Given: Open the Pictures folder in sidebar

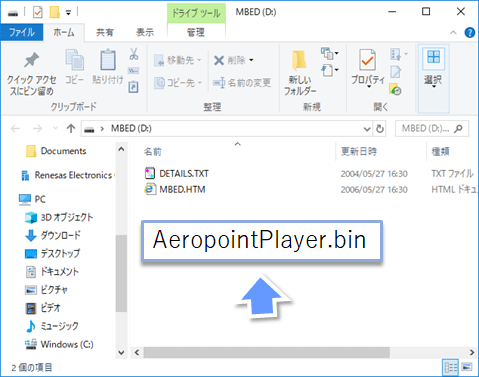Looking at the screenshot, I should click(x=54, y=290).
